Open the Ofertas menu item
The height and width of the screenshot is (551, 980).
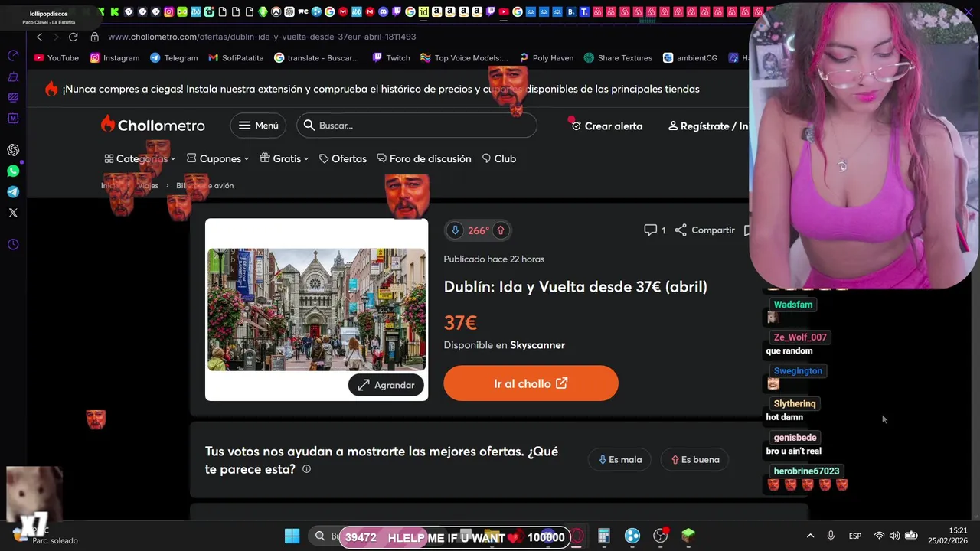(343, 158)
